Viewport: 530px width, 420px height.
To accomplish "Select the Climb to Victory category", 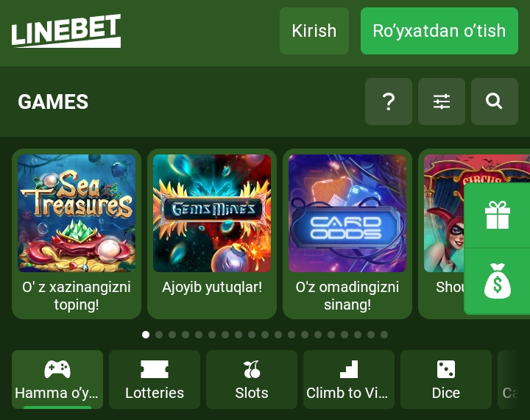I will coord(349,380).
